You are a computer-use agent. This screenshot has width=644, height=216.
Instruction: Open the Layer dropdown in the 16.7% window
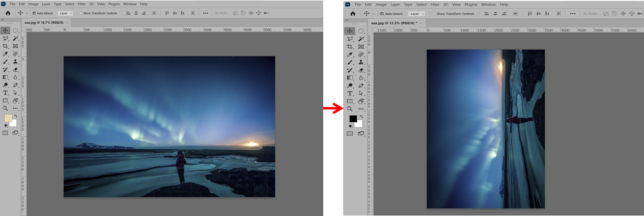(65, 13)
